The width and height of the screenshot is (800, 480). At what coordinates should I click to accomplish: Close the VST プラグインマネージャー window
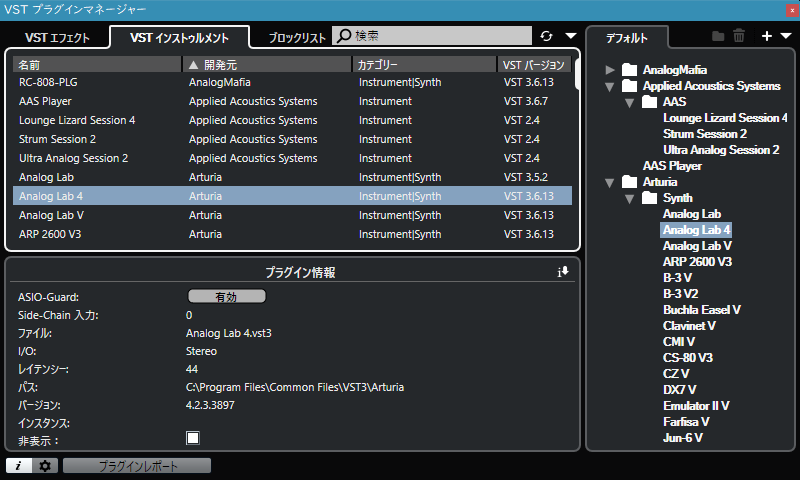792,10
